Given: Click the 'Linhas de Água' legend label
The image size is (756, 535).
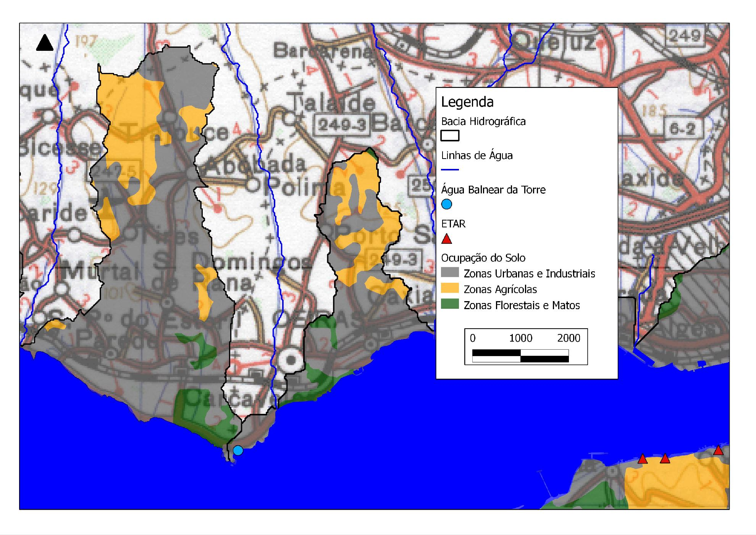Looking at the screenshot, I should (477, 155).
